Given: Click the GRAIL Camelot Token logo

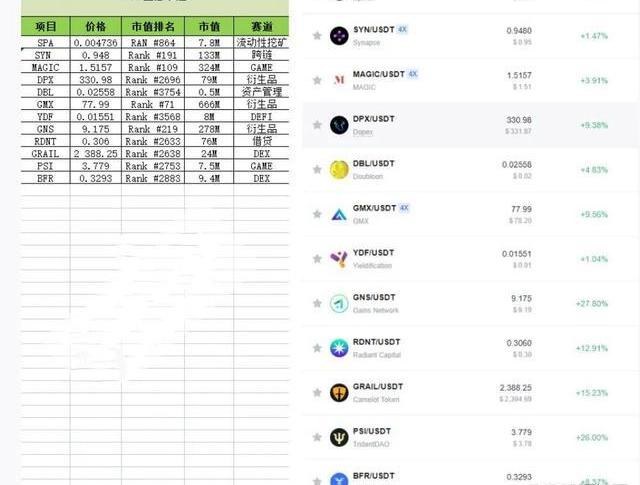Looking at the screenshot, I should point(339,393).
